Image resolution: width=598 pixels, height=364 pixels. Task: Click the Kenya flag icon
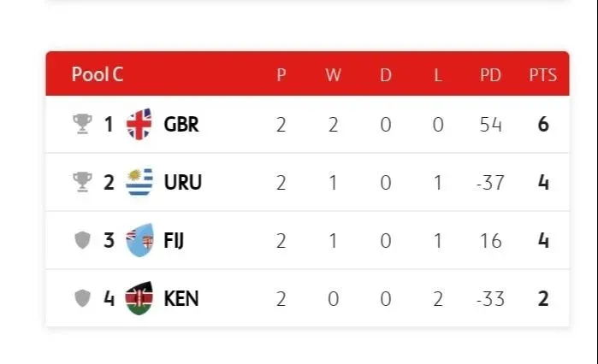(x=139, y=298)
